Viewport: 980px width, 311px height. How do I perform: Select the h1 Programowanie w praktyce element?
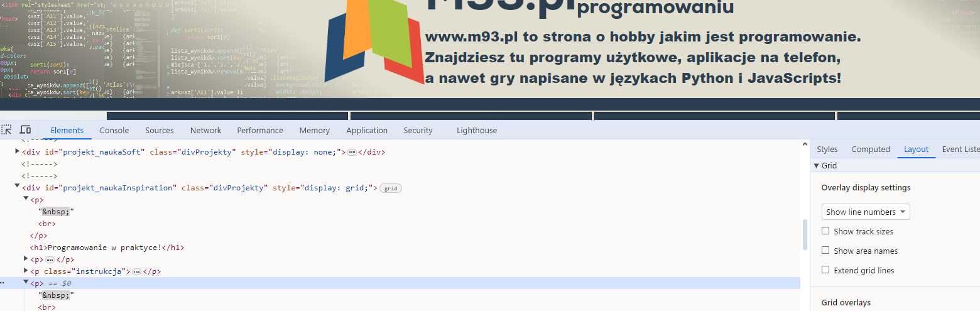[x=107, y=248]
